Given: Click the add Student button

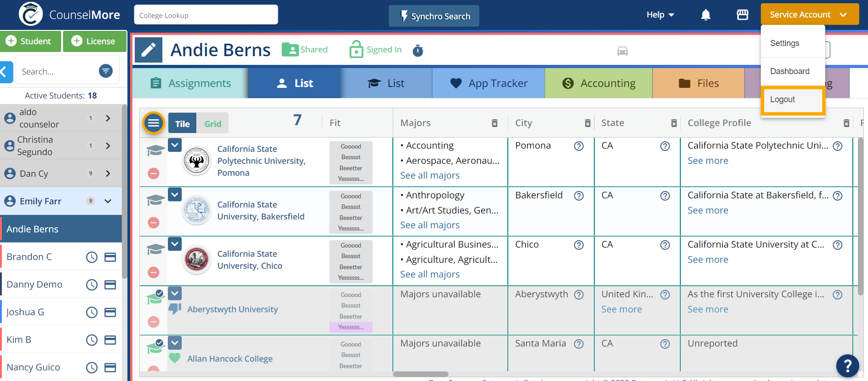Looking at the screenshot, I should coord(31,41).
